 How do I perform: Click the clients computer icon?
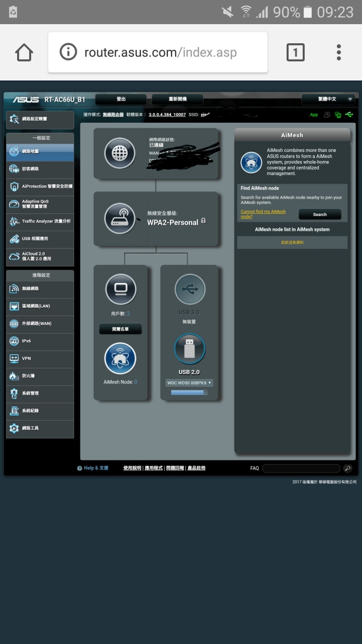point(121,289)
